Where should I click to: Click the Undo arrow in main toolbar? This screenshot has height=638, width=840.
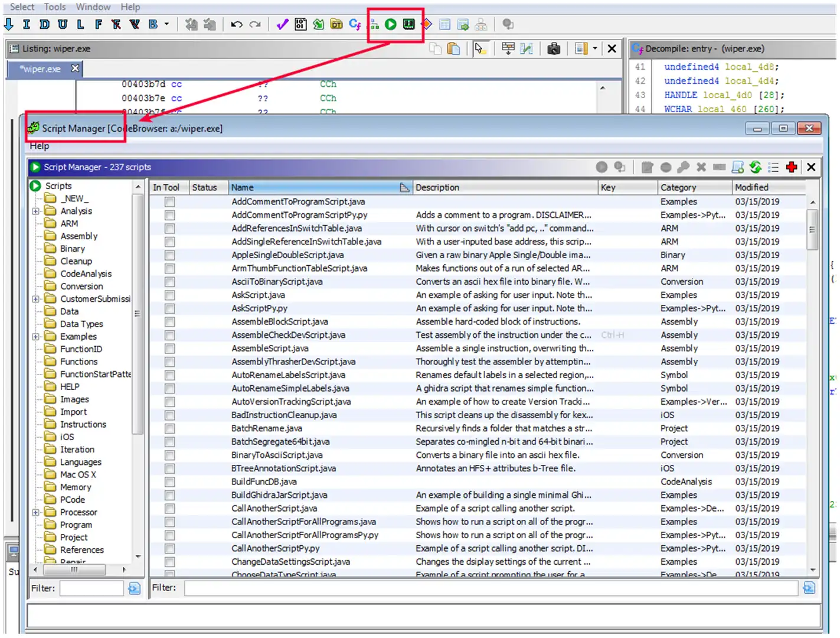pyautogui.click(x=237, y=24)
